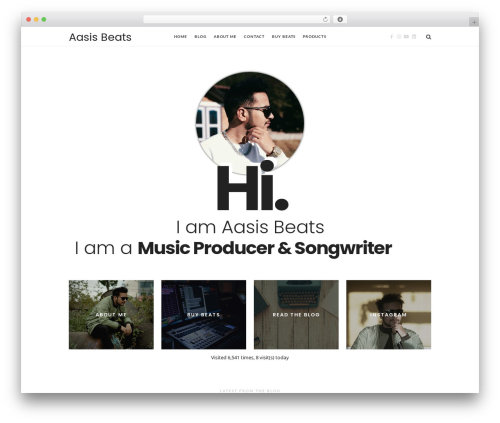Click the large "Hi." heading
The image size is (500, 423).
[x=252, y=186]
